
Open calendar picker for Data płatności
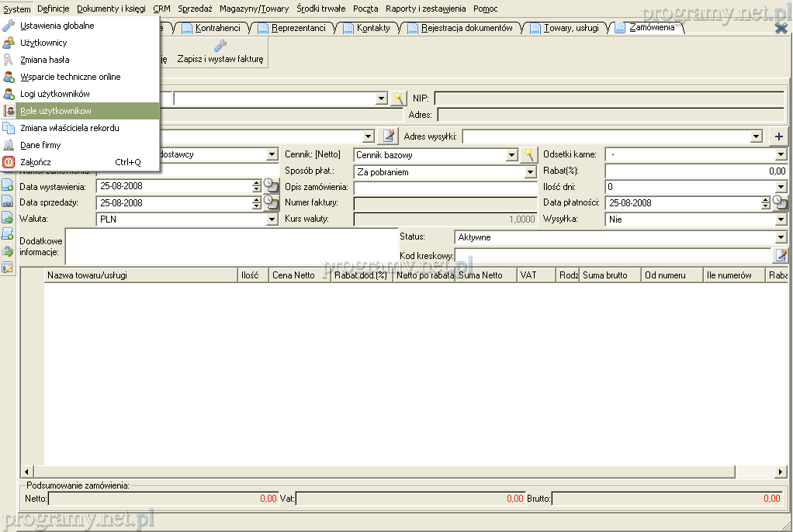780,203
